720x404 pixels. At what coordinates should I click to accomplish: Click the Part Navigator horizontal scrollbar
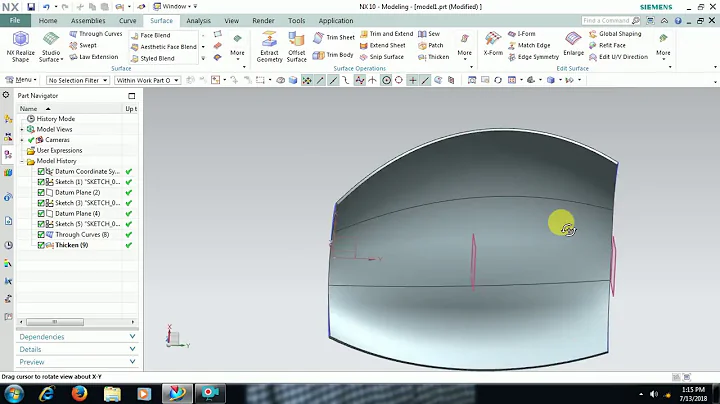[x=55, y=322]
